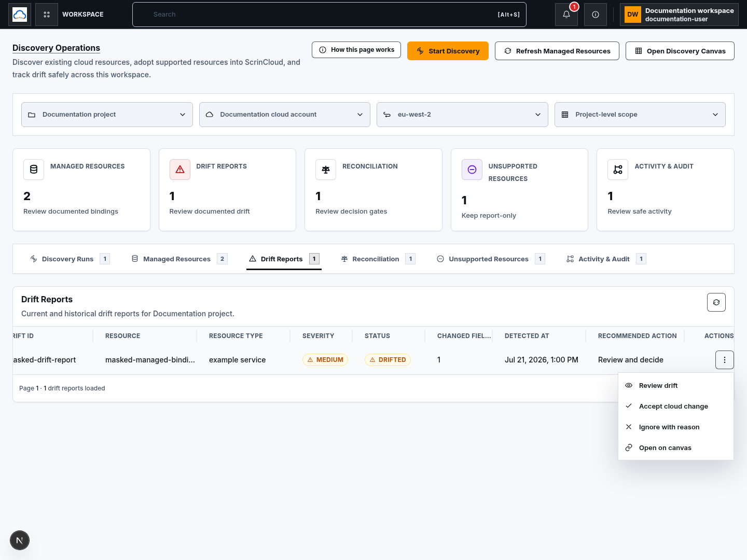Open the Drift Reports summary card
Image resolution: width=747 pixels, height=560 pixels.
click(227, 190)
